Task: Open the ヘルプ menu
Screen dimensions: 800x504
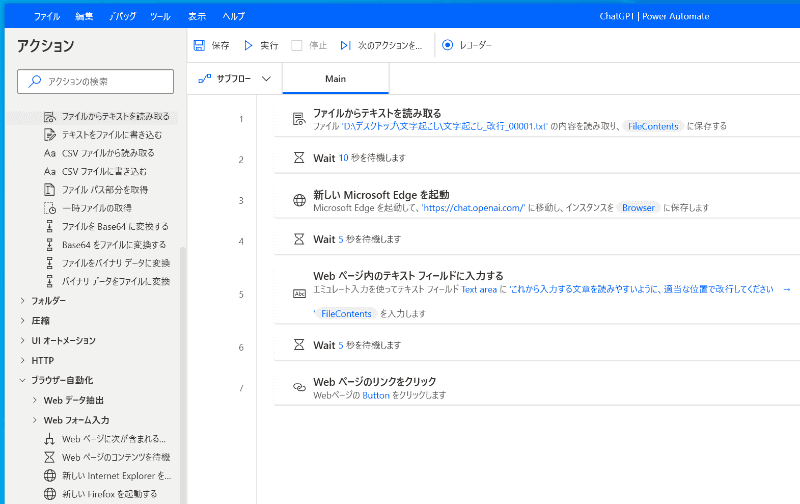Action: tap(233, 16)
